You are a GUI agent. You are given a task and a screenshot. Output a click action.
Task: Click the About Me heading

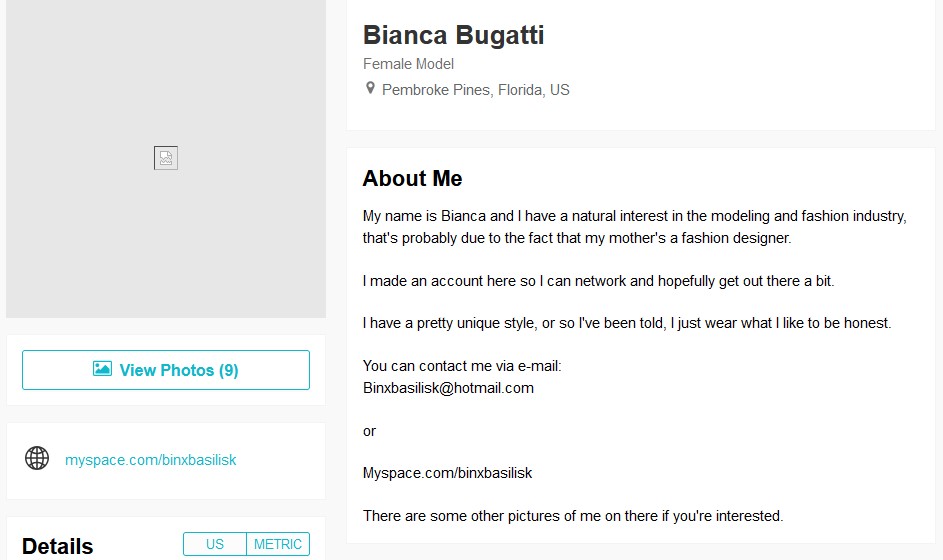coord(413,179)
